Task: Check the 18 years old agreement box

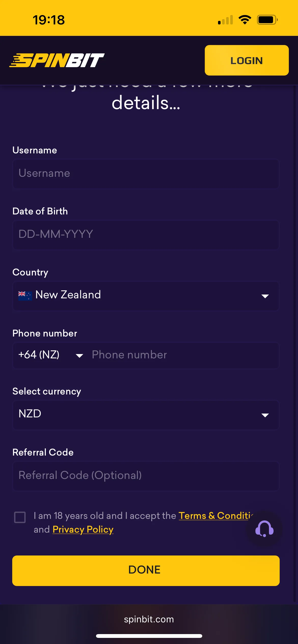Action: tap(20, 517)
